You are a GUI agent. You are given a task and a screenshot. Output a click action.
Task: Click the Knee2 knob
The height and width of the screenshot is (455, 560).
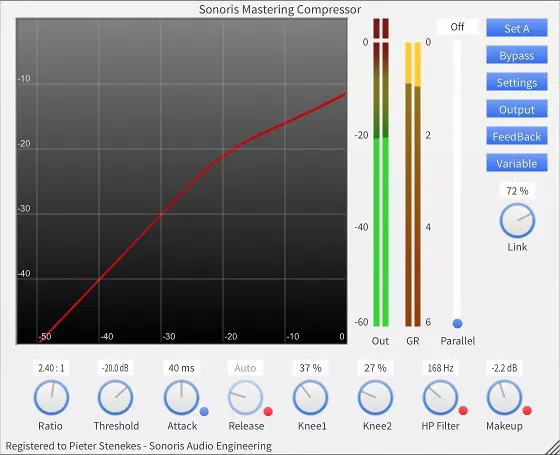[x=375, y=397]
